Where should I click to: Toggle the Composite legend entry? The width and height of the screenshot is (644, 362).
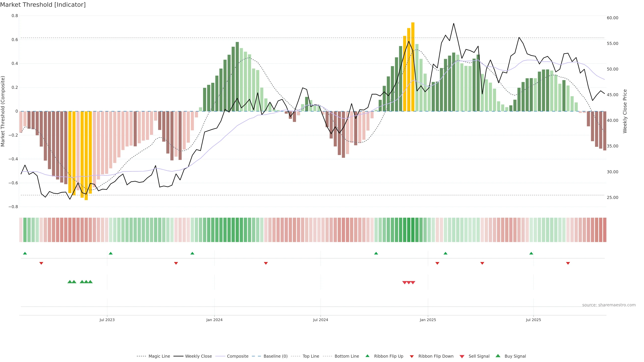point(237,356)
